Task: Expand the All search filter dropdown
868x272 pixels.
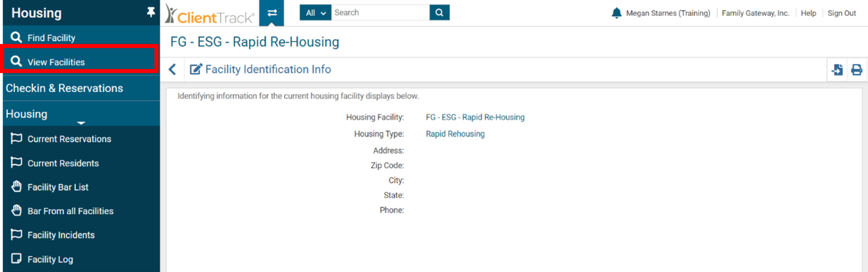Action: click(315, 13)
